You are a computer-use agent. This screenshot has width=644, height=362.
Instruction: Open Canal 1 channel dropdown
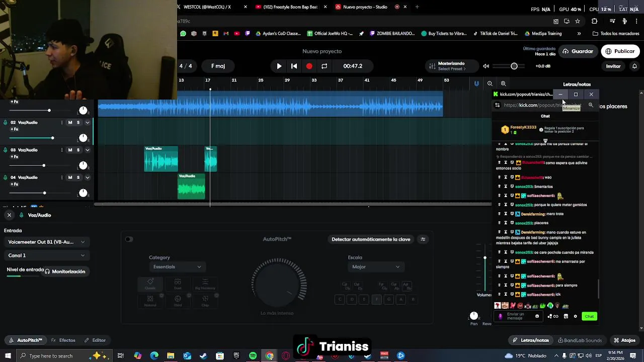click(x=46, y=255)
